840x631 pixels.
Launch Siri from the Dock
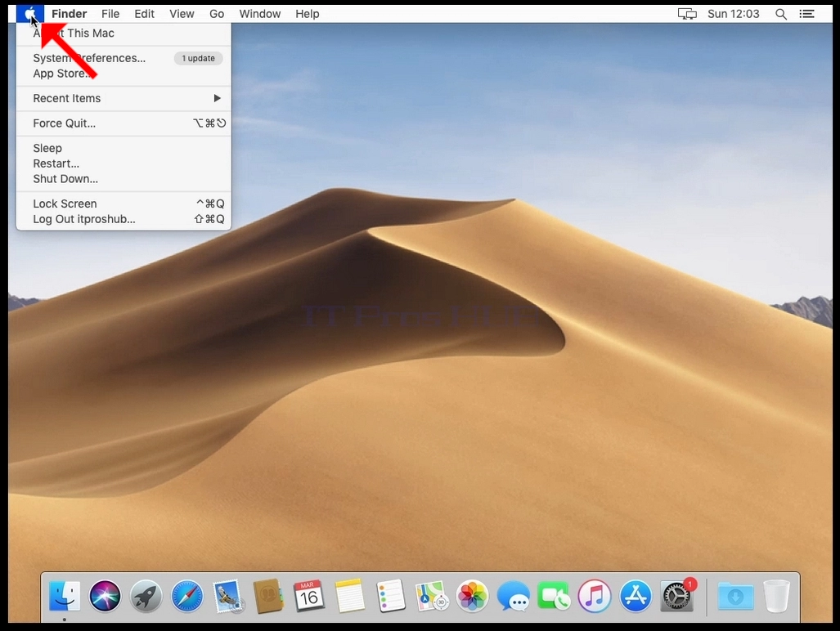(x=105, y=596)
